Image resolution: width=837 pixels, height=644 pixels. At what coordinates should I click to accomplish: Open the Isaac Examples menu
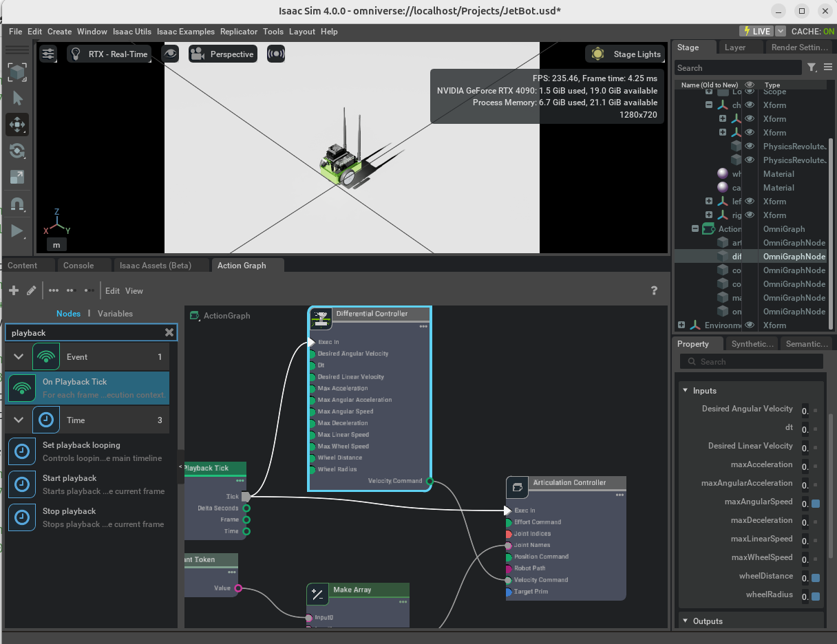click(186, 32)
